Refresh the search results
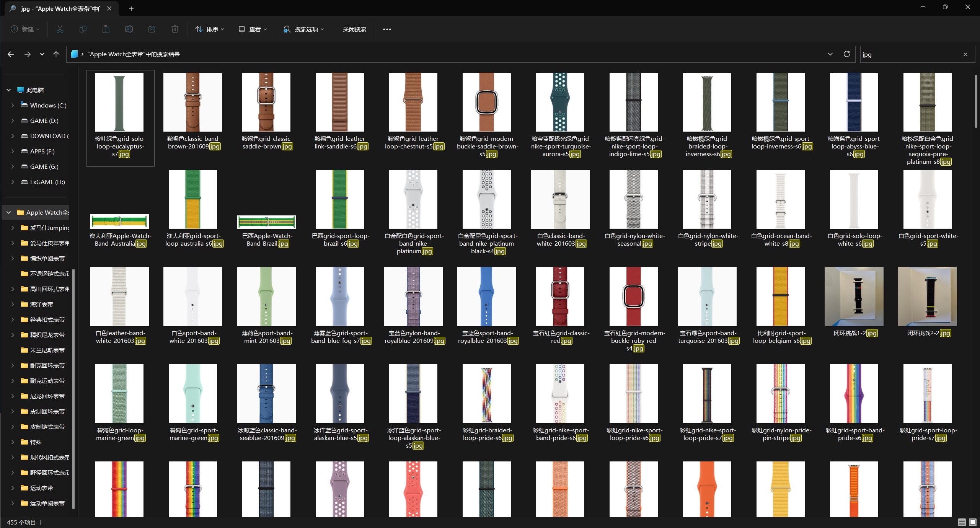 tap(847, 54)
